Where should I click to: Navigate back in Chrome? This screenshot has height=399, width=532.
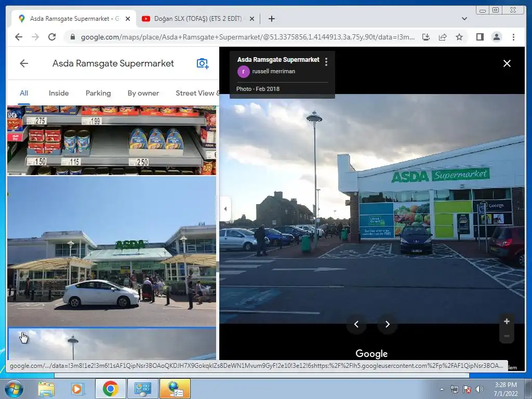[x=19, y=37]
